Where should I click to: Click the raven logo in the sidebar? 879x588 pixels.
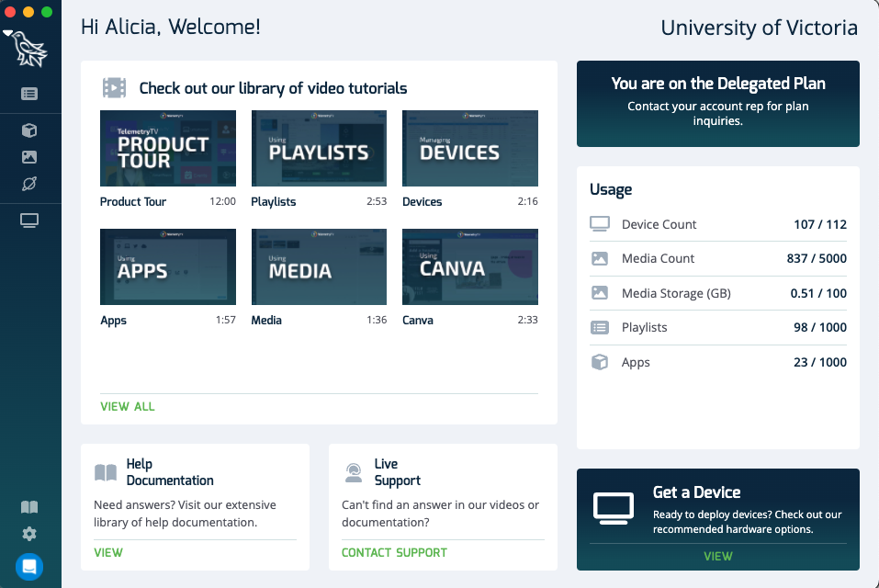click(29, 49)
